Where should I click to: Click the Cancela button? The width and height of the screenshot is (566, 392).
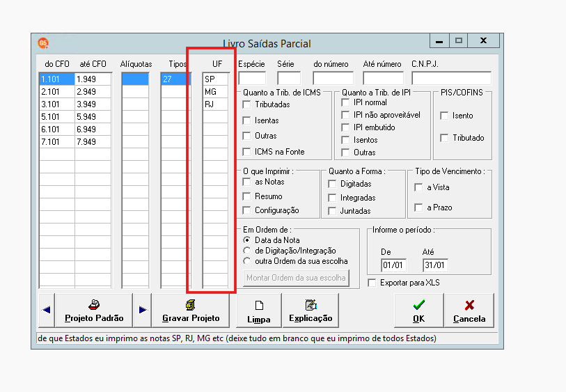tap(469, 310)
